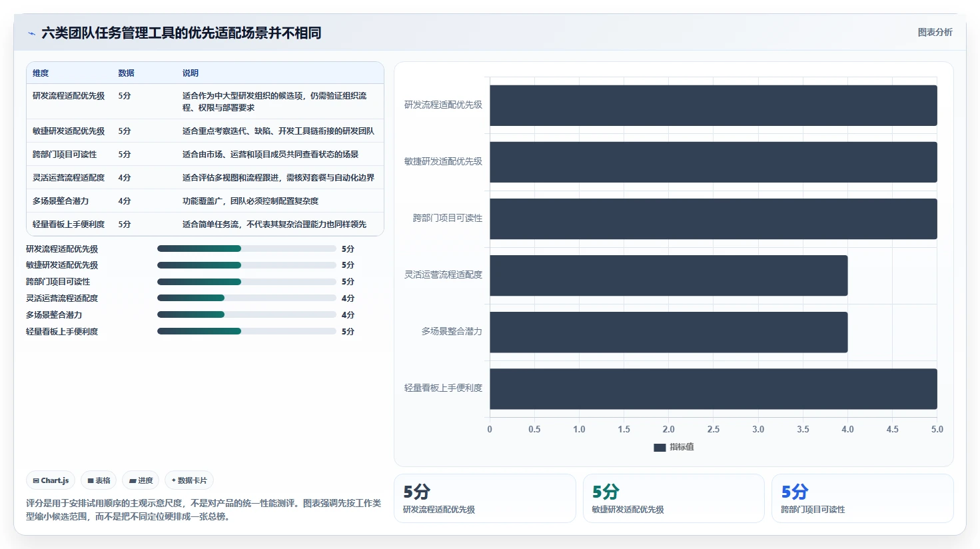Screen dimensions: 980x549
Task: Click the 图表分析 label in the header
Action: click(935, 32)
